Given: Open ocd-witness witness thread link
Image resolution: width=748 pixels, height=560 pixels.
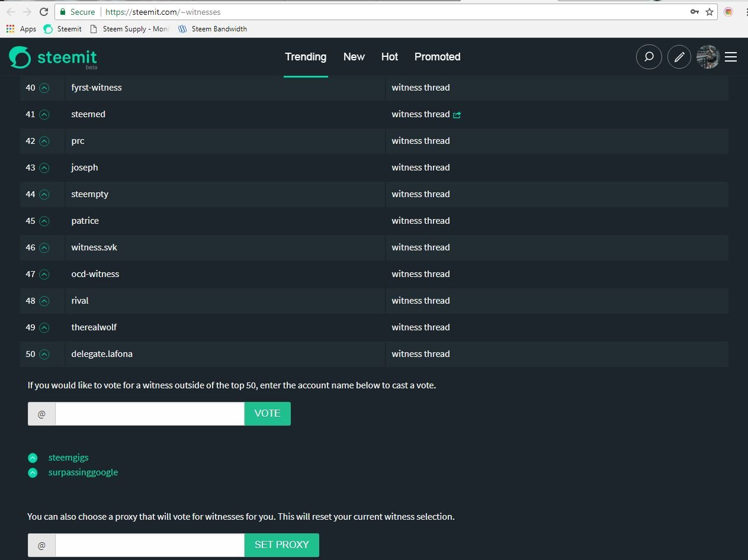Looking at the screenshot, I should 420,274.
